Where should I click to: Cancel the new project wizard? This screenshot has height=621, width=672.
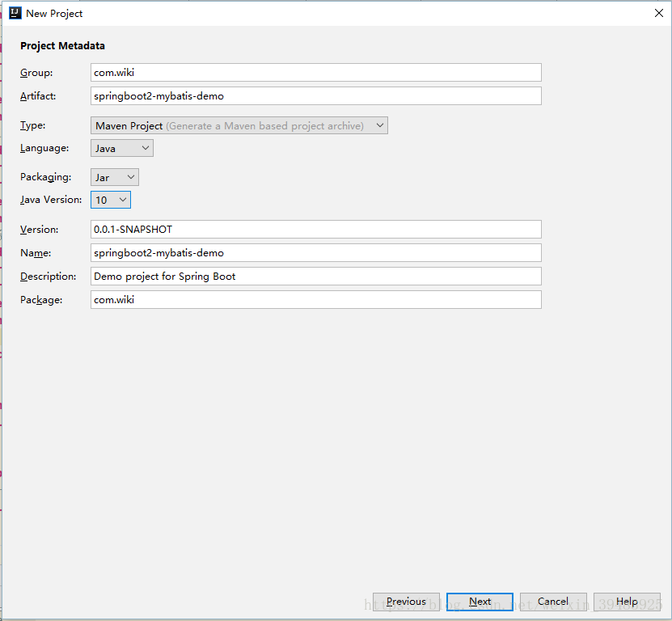coord(553,602)
